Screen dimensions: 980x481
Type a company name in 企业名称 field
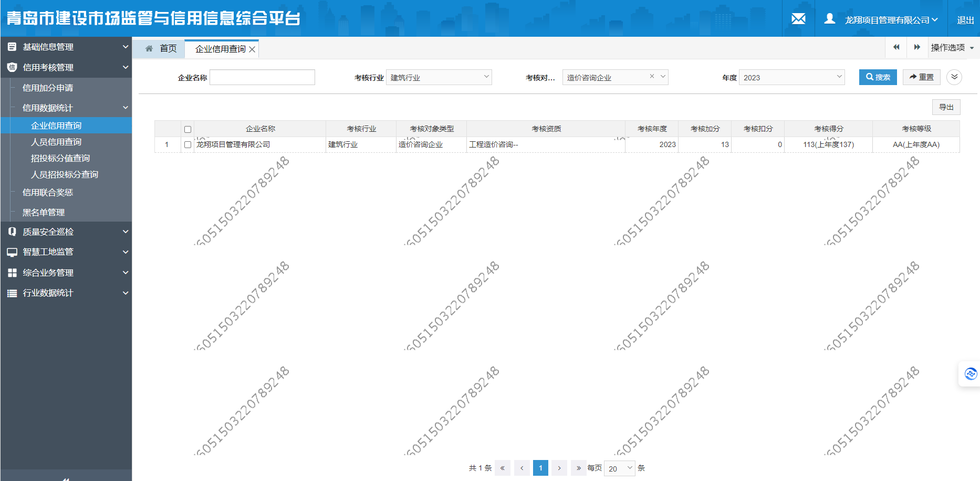coord(262,77)
